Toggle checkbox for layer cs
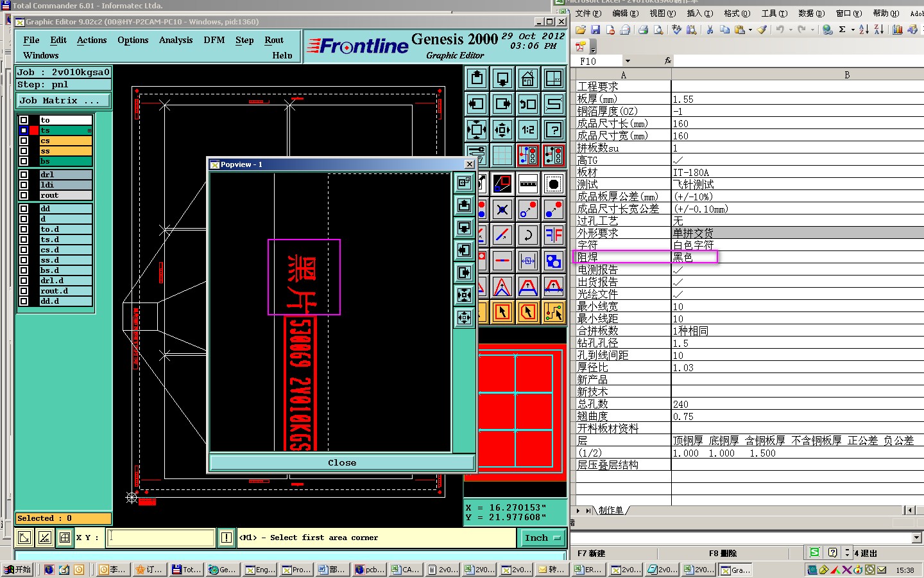 [24, 141]
